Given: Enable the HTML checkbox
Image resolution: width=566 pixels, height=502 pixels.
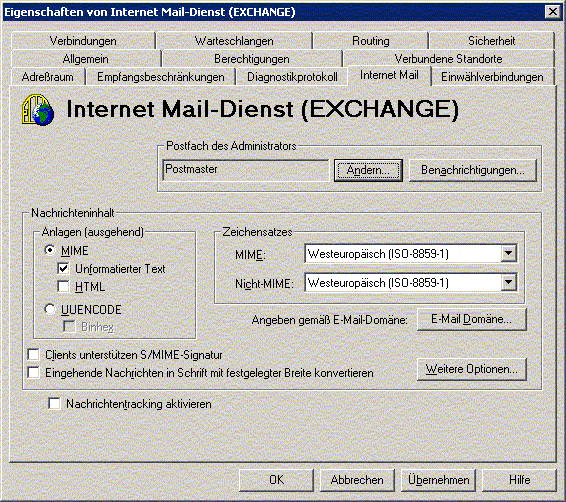Looking at the screenshot, I should (x=63, y=287).
